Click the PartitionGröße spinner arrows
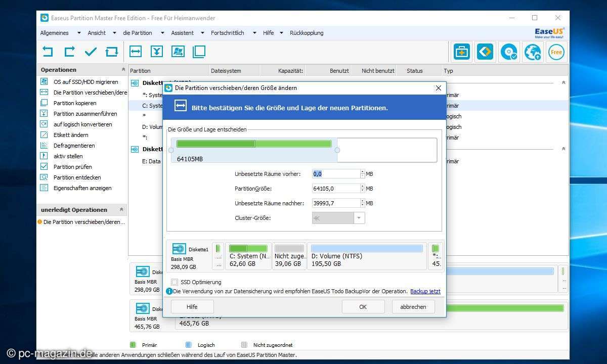Image resolution: width=607 pixels, height=364 pixels. (362, 189)
